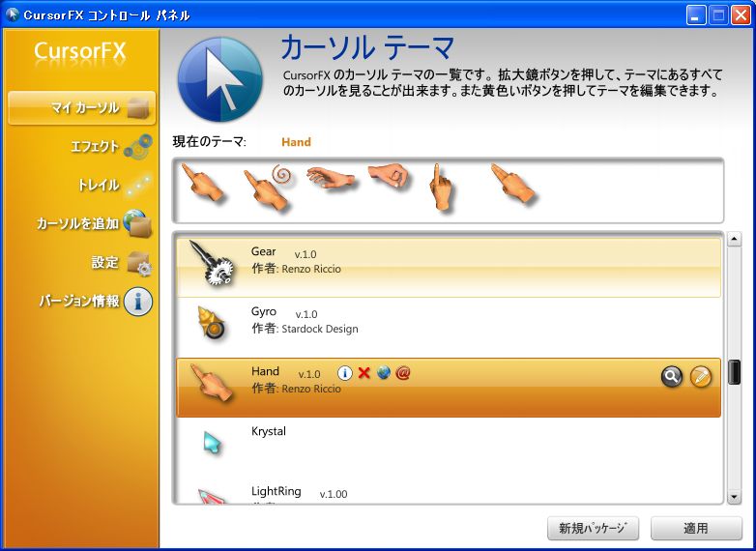Click the open flat hand cursor preview
The image size is (756, 551).
pos(333,179)
